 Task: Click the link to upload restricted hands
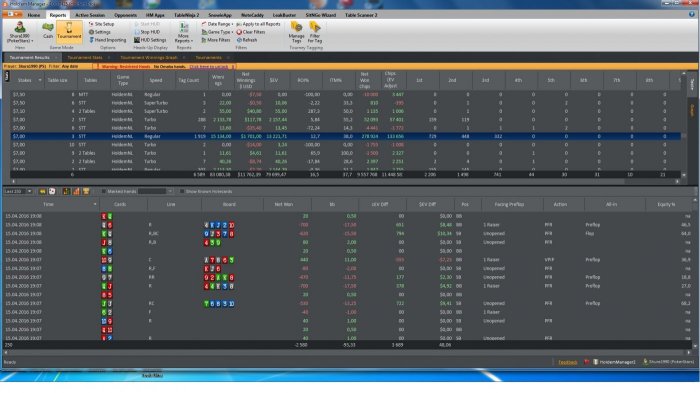(x=209, y=67)
